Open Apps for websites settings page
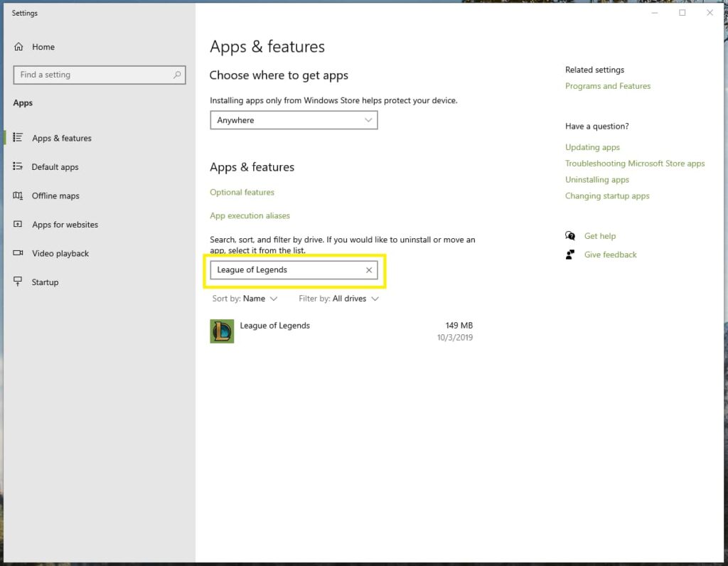728x566 pixels. (x=65, y=225)
